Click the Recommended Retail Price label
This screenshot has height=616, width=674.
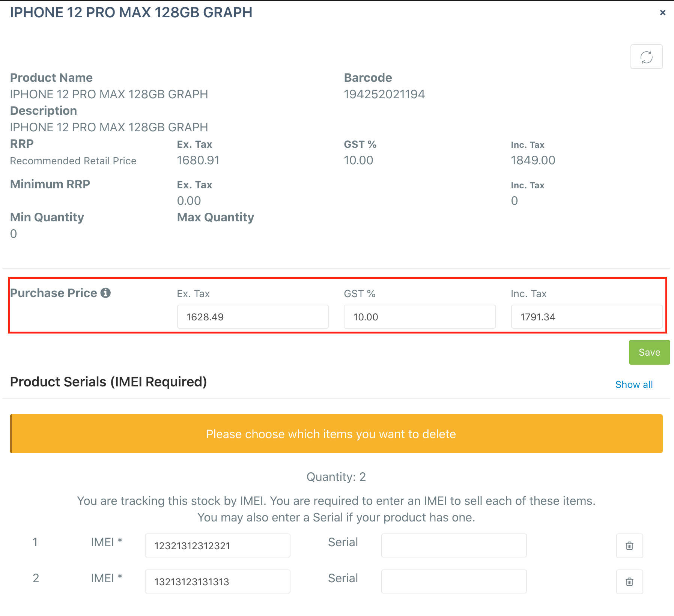[x=73, y=161]
